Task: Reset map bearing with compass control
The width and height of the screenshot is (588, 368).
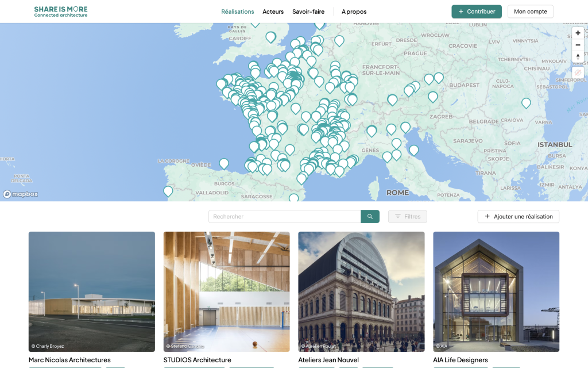Action: click(578, 57)
